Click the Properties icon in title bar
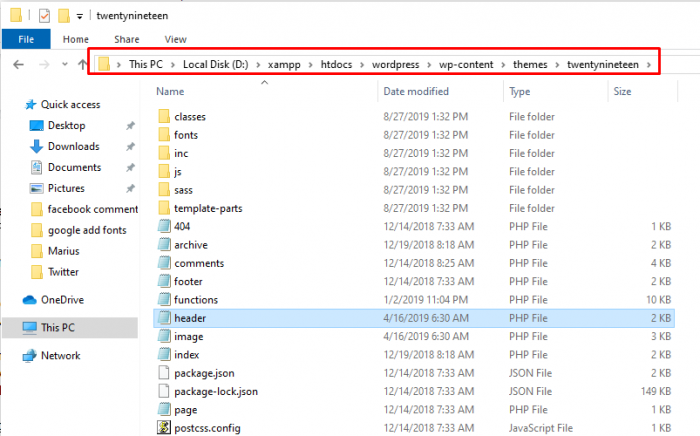The width and height of the screenshot is (700, 436). (x=44, y=16)
